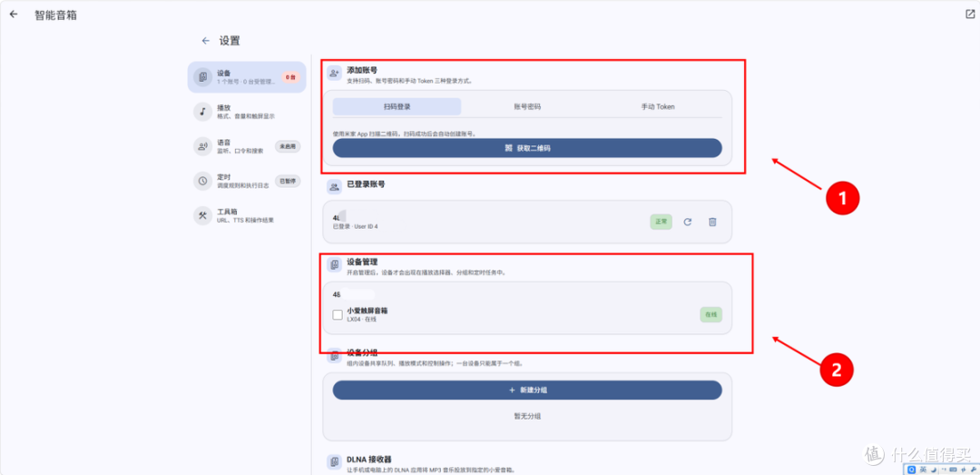Go back from the 智能音箱 page
This screenshot has width=980, height=475.
14,15
